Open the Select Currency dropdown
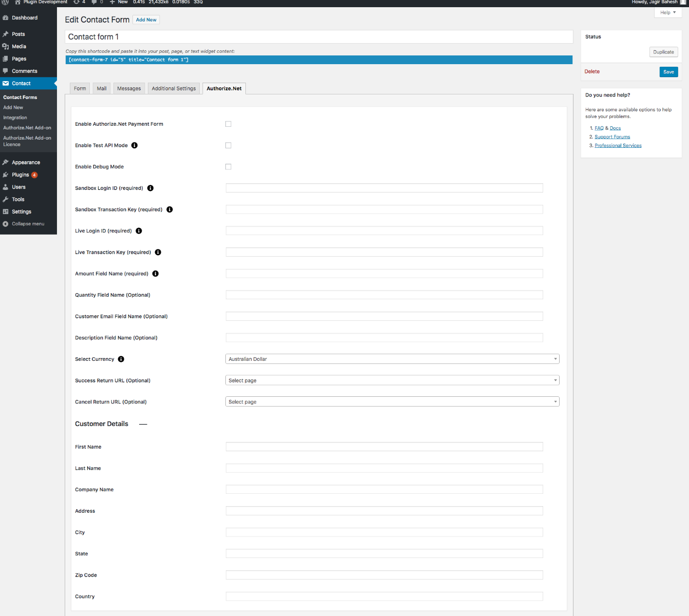 [392, 359]
